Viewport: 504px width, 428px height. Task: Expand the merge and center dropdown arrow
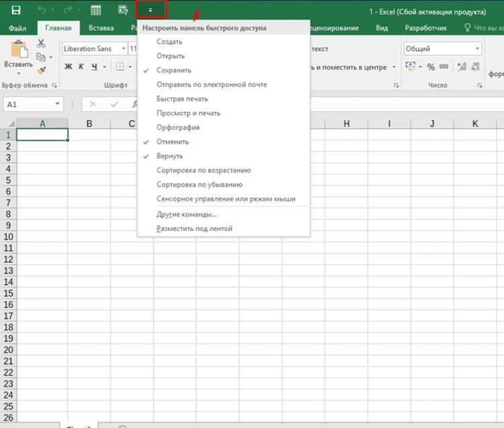[394, 67]
